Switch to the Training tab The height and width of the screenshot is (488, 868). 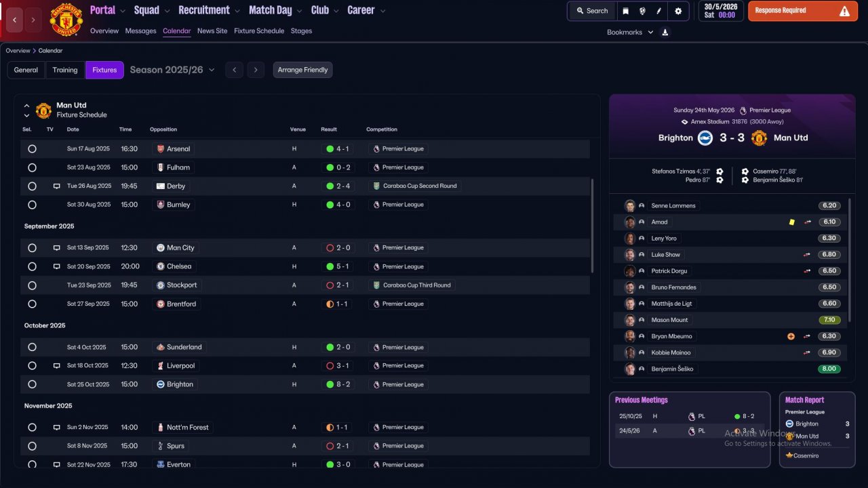[x=65, y=70]
